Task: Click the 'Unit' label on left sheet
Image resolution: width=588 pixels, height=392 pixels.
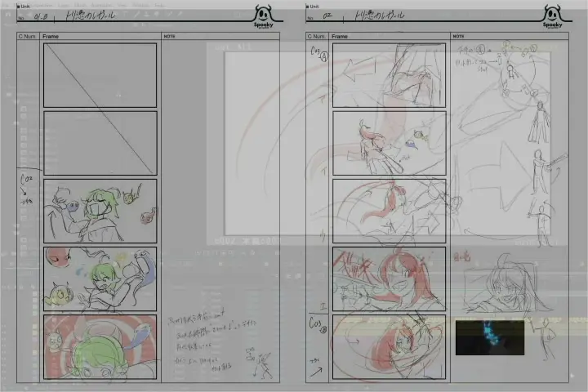Action: tap(24, 7)
